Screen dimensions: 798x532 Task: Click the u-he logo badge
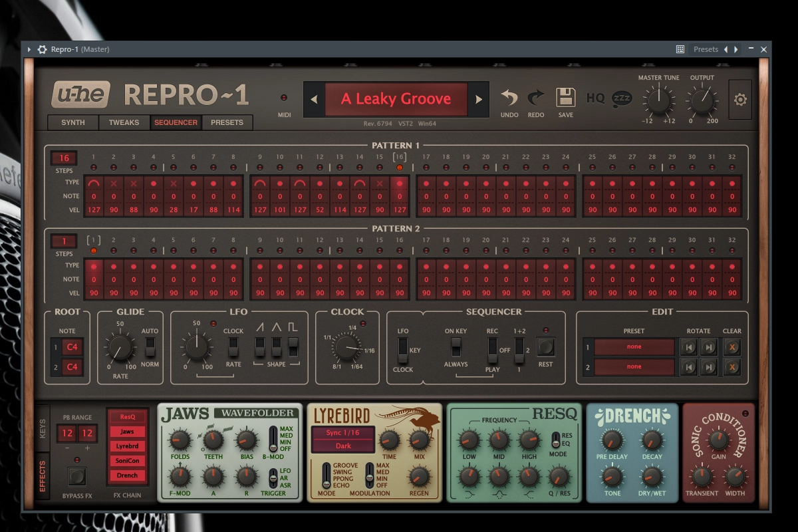click(81, 94)
